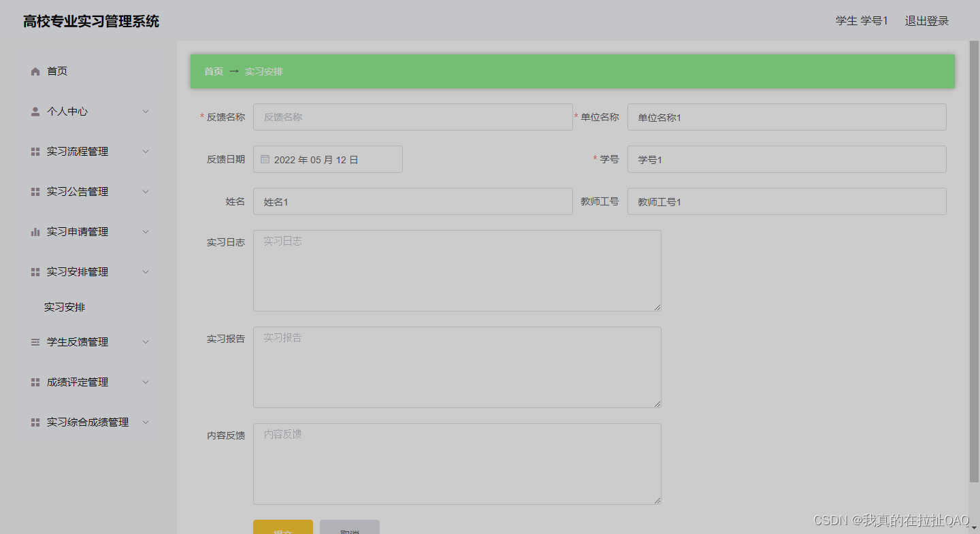Select the list icon beside 学生反馈管理
The image size is (980, 534).
pyautogui.click(x=35, y=341)
